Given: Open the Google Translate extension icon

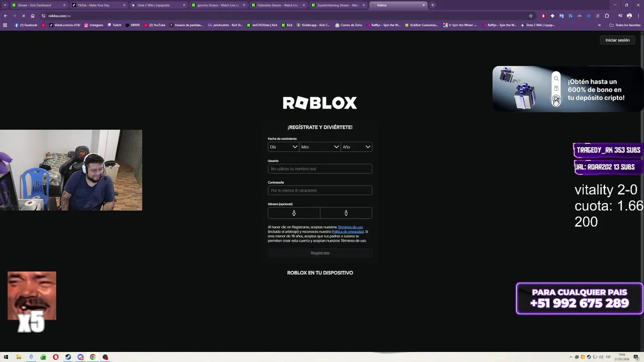Looking at the screenshot, I should click(561, 16).
